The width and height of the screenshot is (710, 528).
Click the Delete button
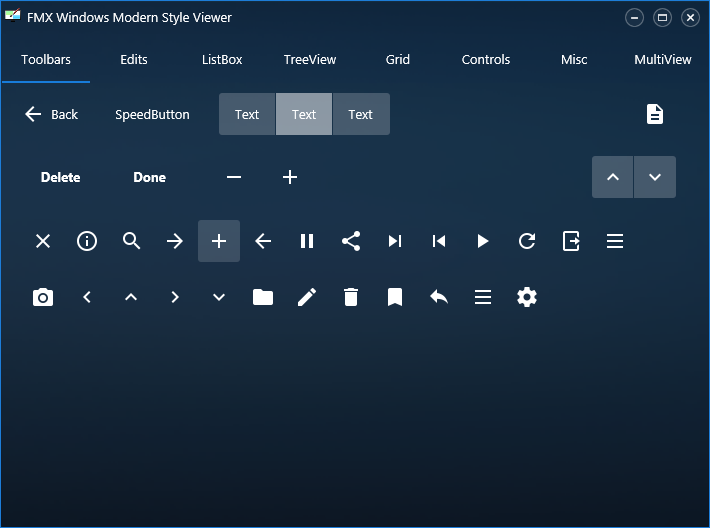point(60,177)
